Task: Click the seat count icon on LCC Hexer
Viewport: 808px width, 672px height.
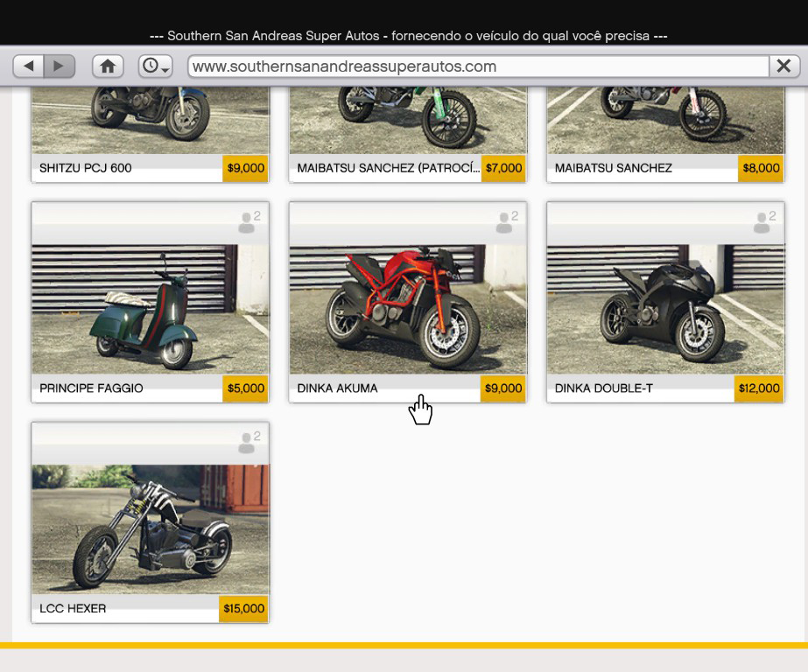Action: tap(249, 443)
